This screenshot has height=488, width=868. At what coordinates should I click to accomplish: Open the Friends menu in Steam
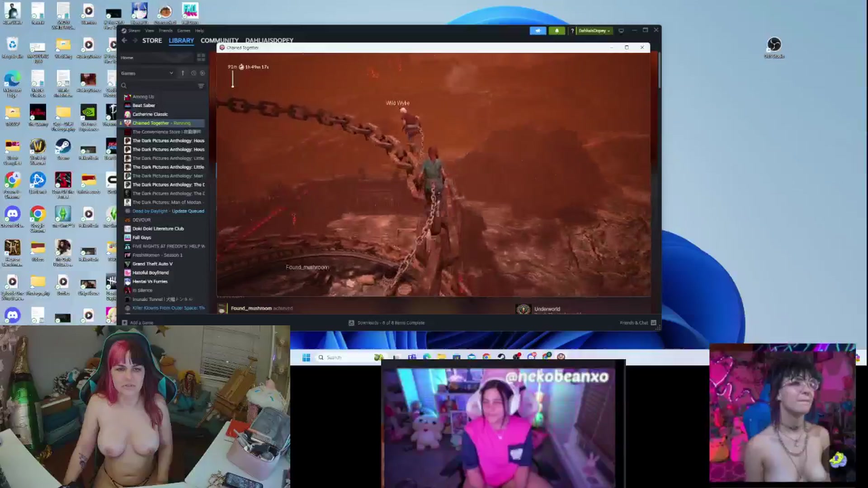click(166, 31)
